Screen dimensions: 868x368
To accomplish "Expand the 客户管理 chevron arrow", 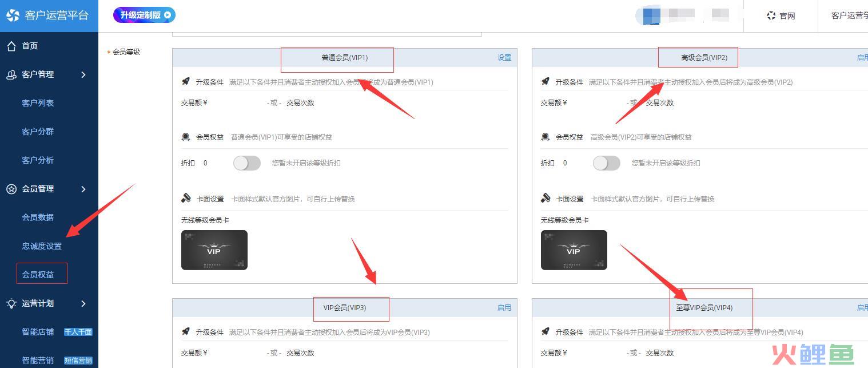I will pyautogui.click(x=83, y=74).
